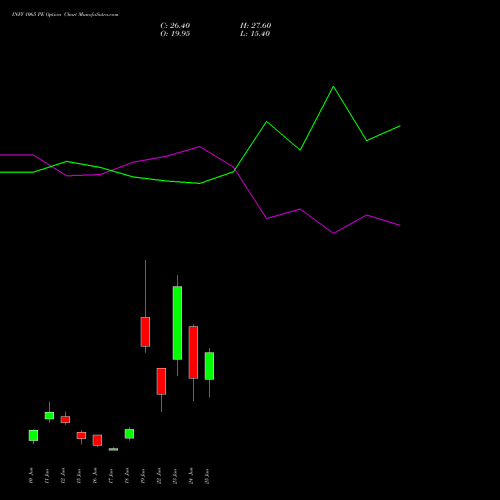Click the red candle above 22 Jun
The image size is (500, 500).
tap(161, 381)
